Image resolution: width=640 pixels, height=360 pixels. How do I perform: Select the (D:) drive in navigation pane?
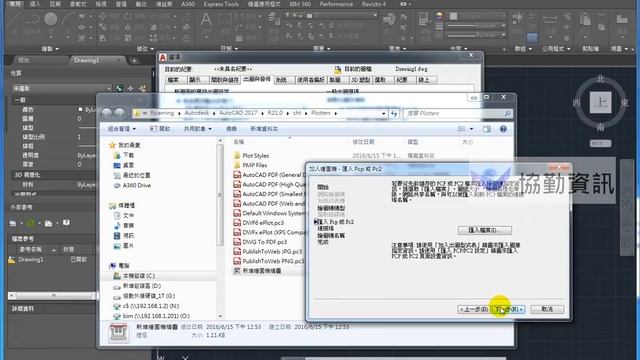click(137, 286)
